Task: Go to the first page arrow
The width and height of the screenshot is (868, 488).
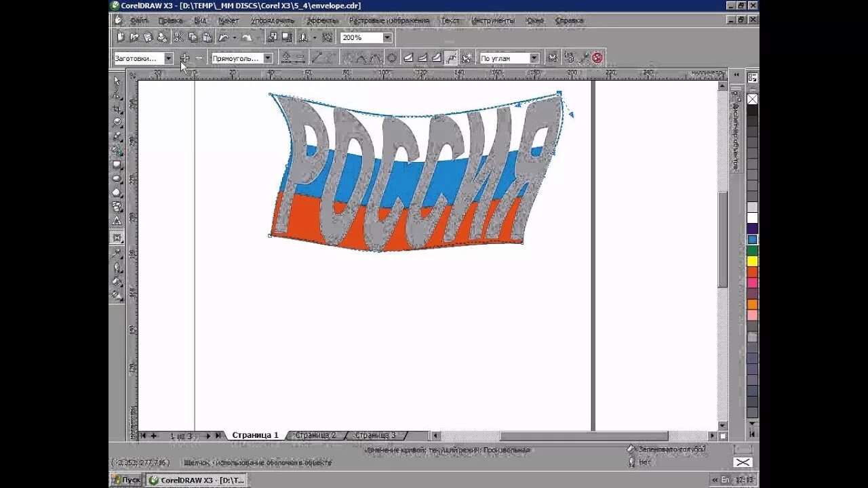Action: pos(143,436)
